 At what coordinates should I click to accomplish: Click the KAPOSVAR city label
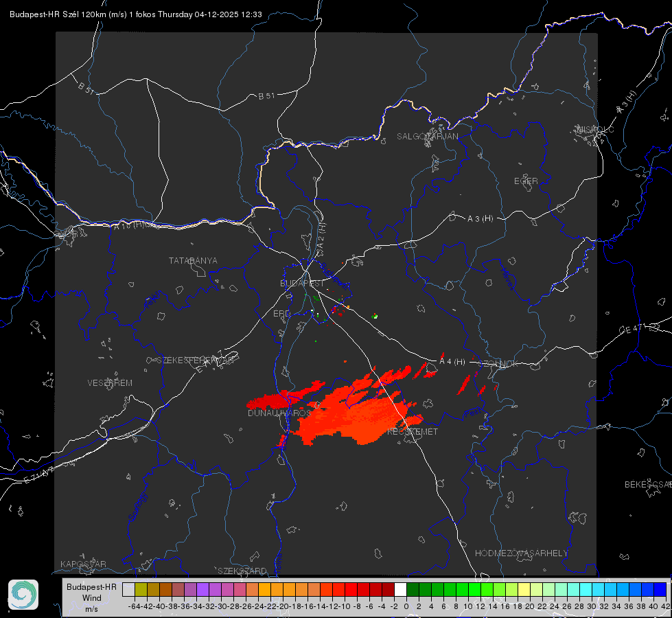(x=83, y=564)
